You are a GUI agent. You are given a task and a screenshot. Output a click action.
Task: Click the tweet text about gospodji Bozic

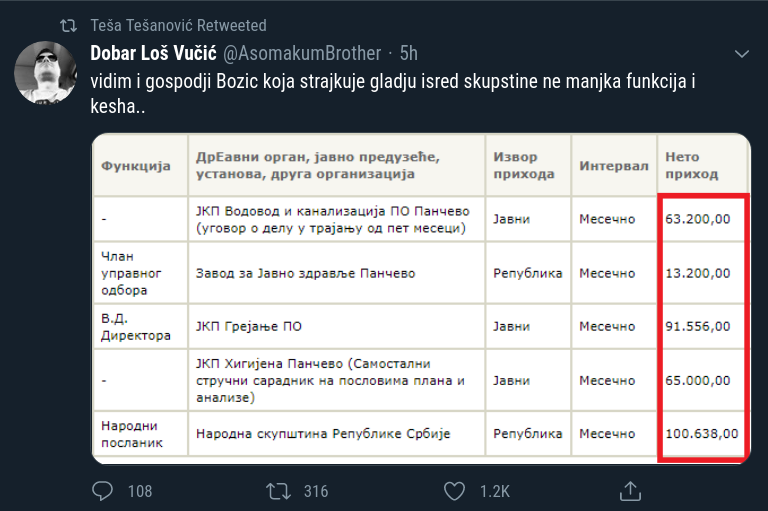point(393,94)
